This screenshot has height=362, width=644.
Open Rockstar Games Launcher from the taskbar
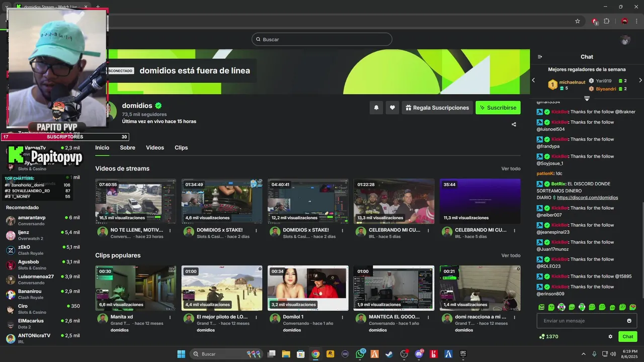pyautogui.click(x=330, y=354)
